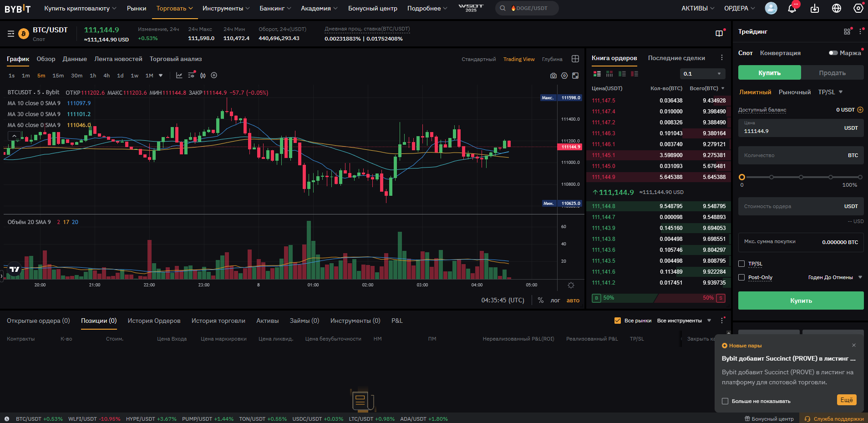Open chart layout grid icon
868x423 pixels.
pyautogui.click(x=575, y=59)
